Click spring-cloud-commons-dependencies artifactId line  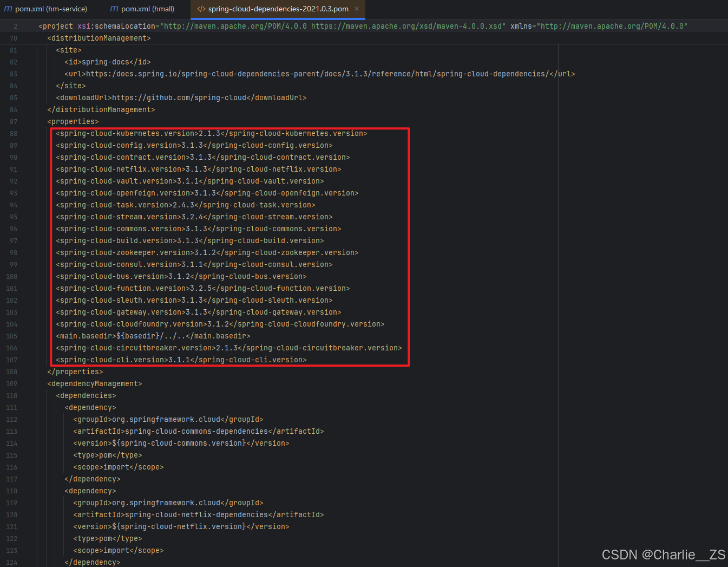199,431
